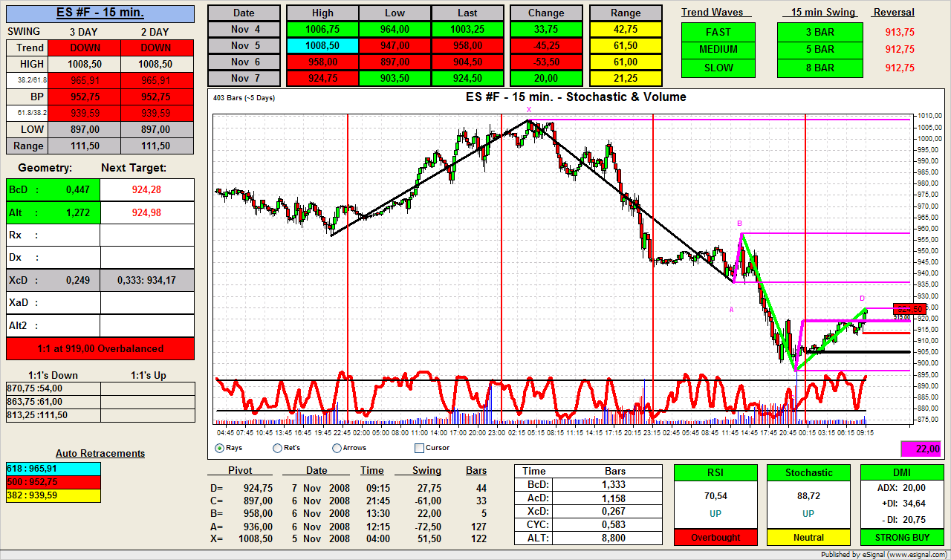This screenshot has height=560, width=951.
Task: Select the yellow 382 retracement swatch
Action: coord(53,494)
